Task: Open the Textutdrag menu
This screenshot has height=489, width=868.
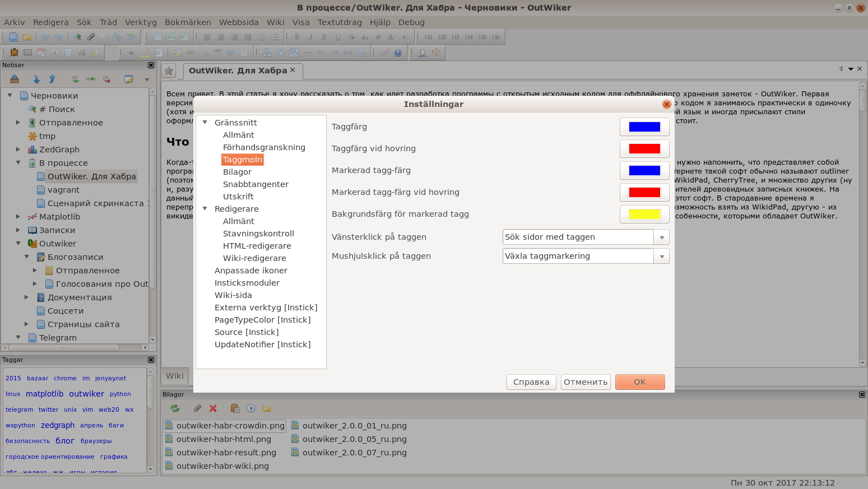Action: (340, 22)
